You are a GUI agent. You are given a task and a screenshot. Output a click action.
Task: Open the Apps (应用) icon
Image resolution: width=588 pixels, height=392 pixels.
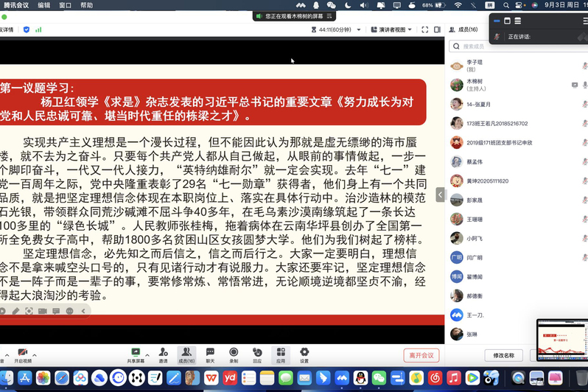[x=281, y=355]
